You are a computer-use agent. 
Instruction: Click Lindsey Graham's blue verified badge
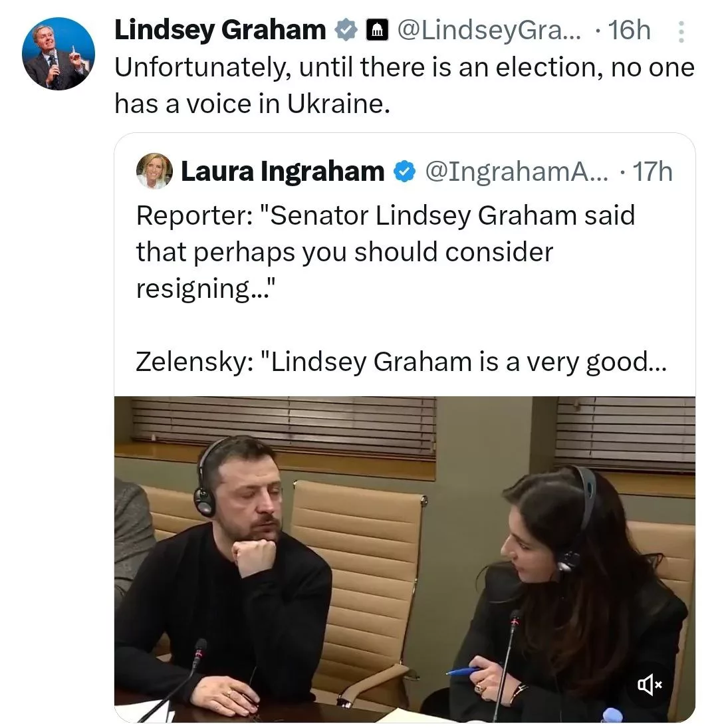pyautogui.click(x=345, y=30)
